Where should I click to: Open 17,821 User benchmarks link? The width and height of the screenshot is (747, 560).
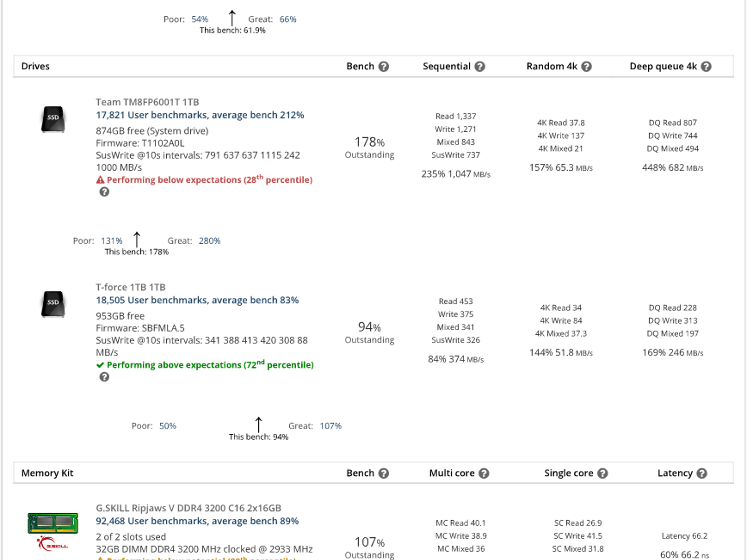[200, 115]
